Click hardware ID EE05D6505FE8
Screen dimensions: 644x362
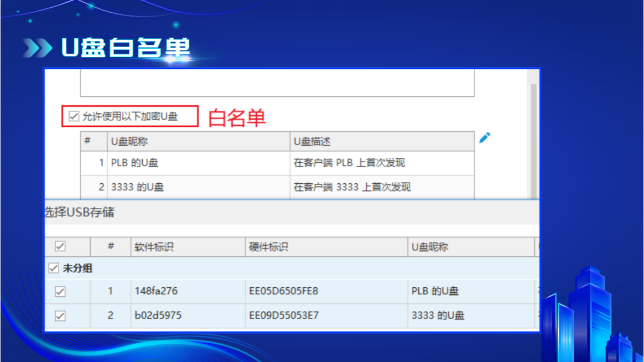click(x=283, y=291)
